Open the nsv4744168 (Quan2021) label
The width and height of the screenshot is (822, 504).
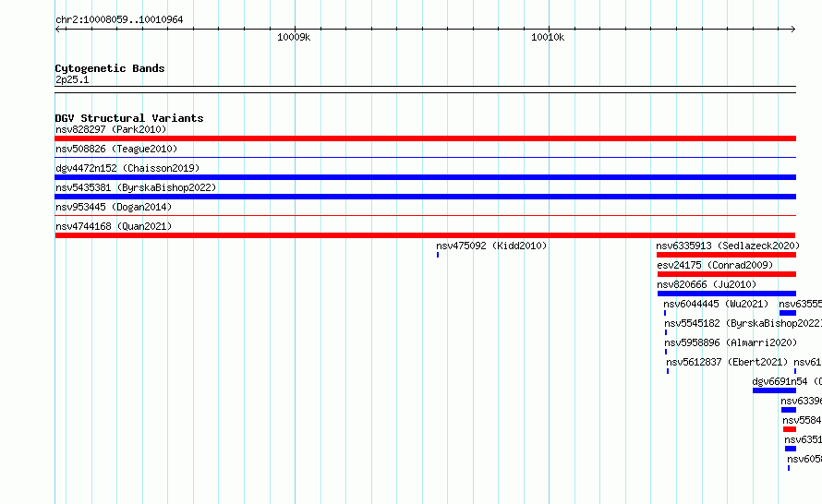coord(114,226)
